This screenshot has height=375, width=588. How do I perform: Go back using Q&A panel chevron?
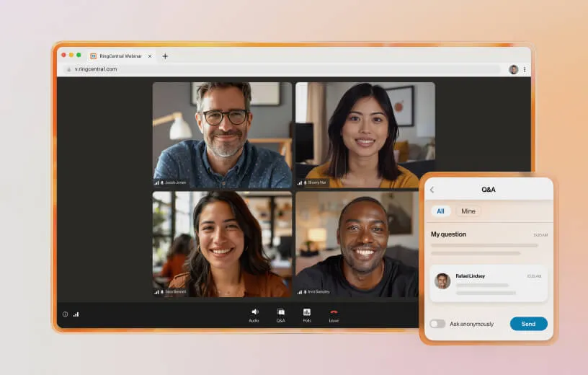432,190
